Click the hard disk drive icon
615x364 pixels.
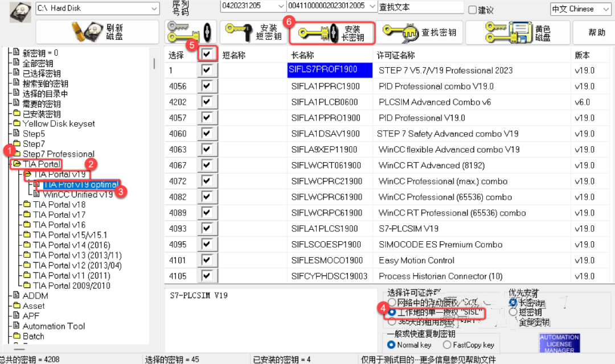pyautogui.click(x=20, y=12)
